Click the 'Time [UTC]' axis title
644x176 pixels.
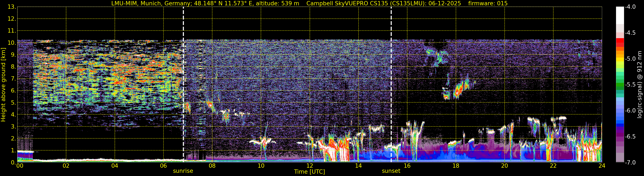pos(310,172)
